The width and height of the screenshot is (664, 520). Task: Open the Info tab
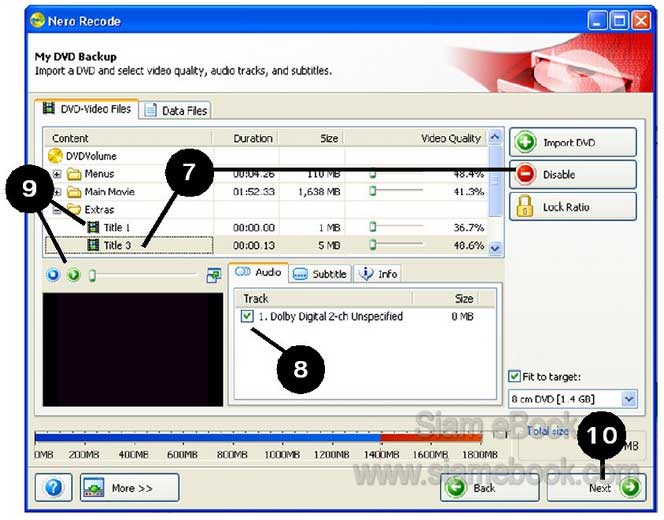point(378,274)
